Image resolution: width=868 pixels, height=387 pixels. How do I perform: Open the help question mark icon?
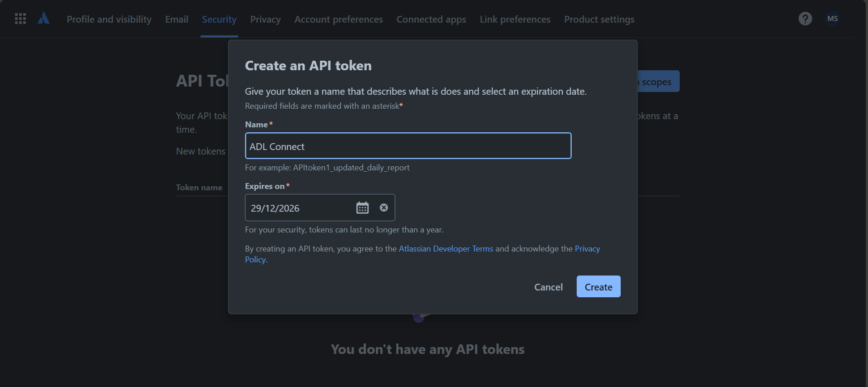(805, 19)
